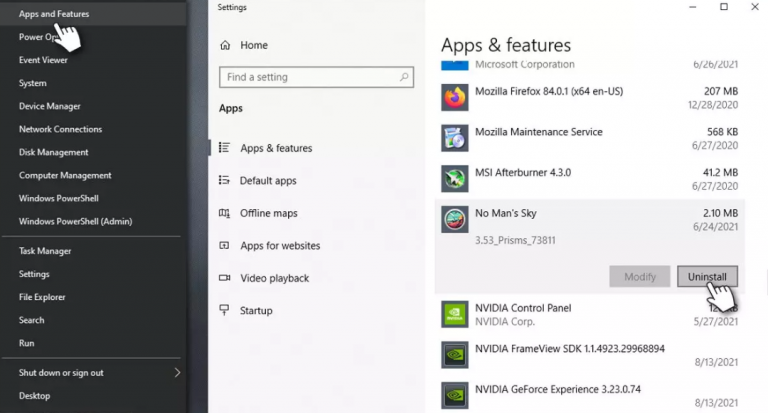The height and width of the screenshot is (413, 768).
Task: Click the Apps for websites icon
Action: click(x=224, y=245)
